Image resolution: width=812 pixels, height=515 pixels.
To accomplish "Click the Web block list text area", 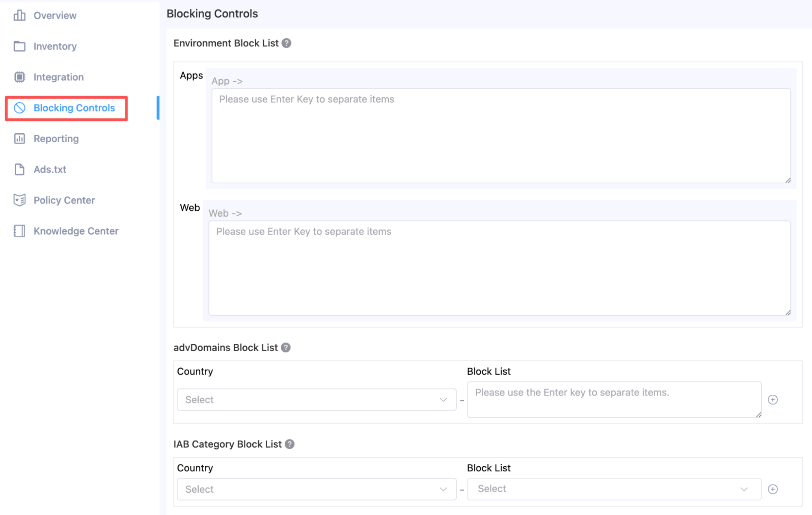I will click(500, 268).
